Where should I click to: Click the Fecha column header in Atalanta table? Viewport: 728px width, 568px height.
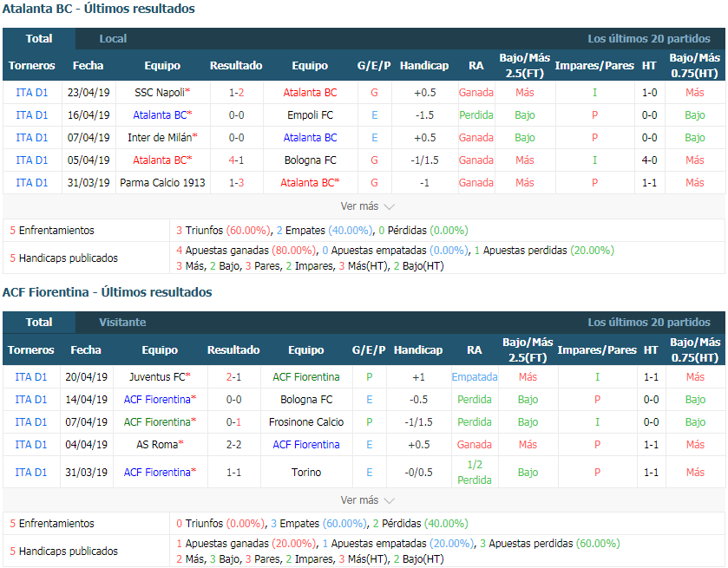click(x=89, y=65)
